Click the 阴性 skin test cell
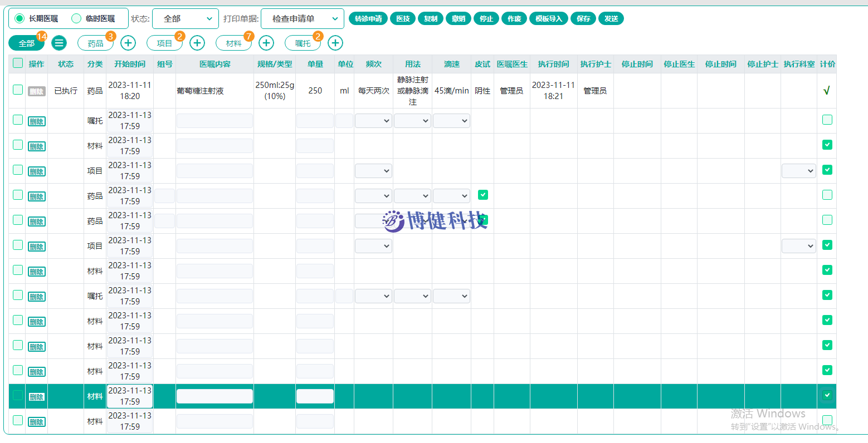Image resolution: width=868 pixels, height=443 pixels. [x=482, y=91]
